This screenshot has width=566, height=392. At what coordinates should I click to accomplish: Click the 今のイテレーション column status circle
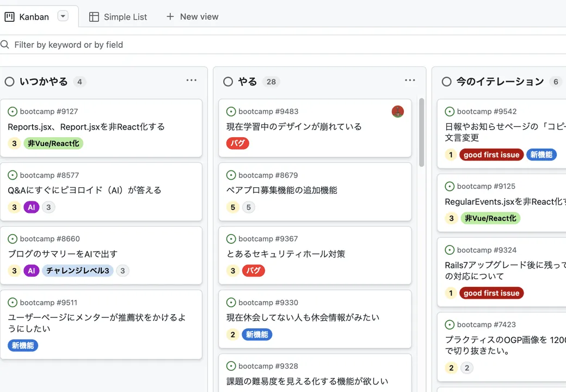[446, 82]
